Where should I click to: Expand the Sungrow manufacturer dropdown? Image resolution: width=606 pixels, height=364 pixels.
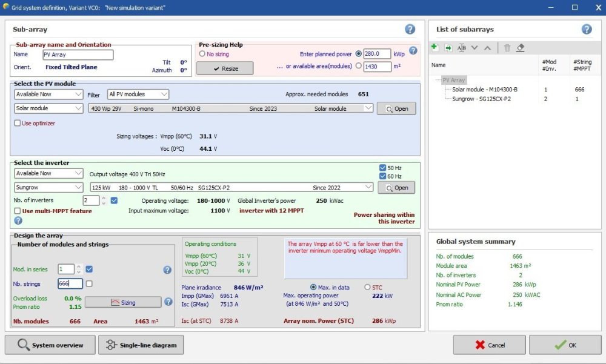48,188
